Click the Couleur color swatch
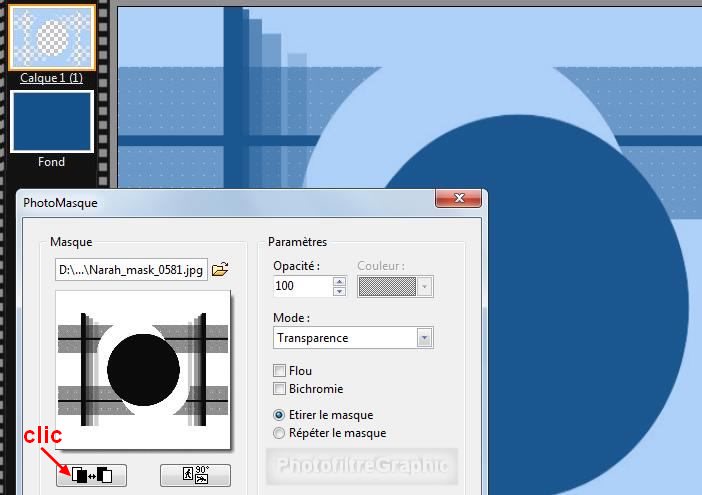The image size is (702, 495). point(387,287)
